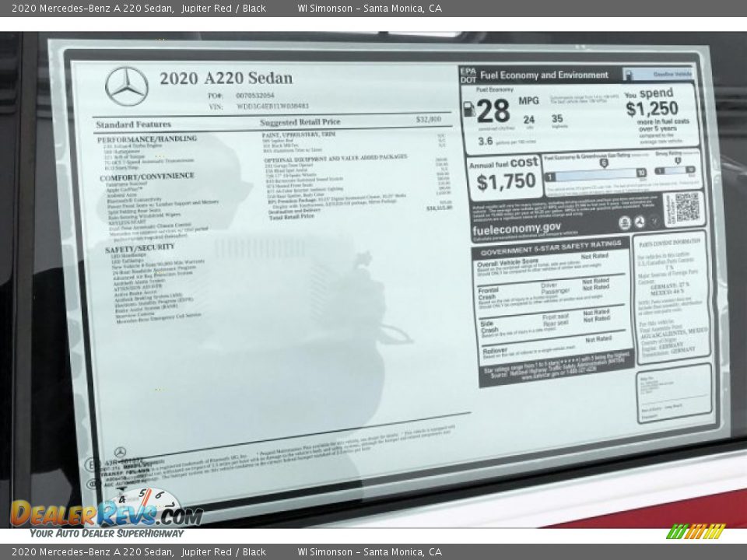Click the Mercedes-Benz star logo on the sticker
The width and height of the screenshot is (747, 560).
[127, 86]
